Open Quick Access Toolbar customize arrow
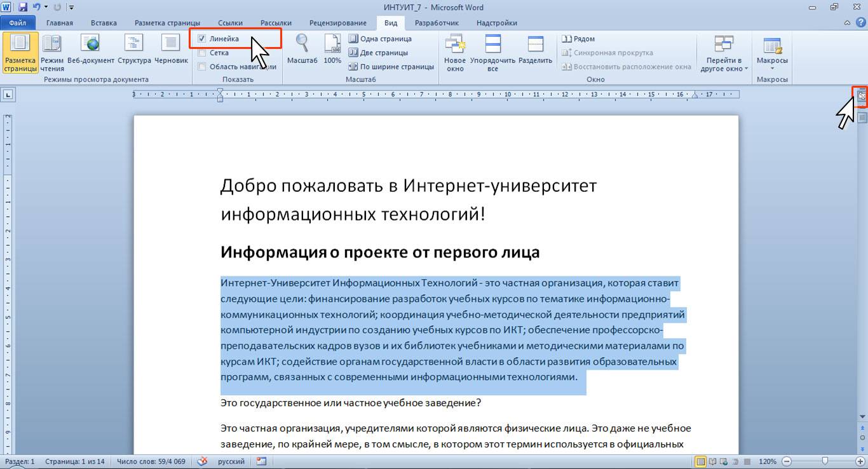Screen dimensions: 868x469 pos(71,8)
